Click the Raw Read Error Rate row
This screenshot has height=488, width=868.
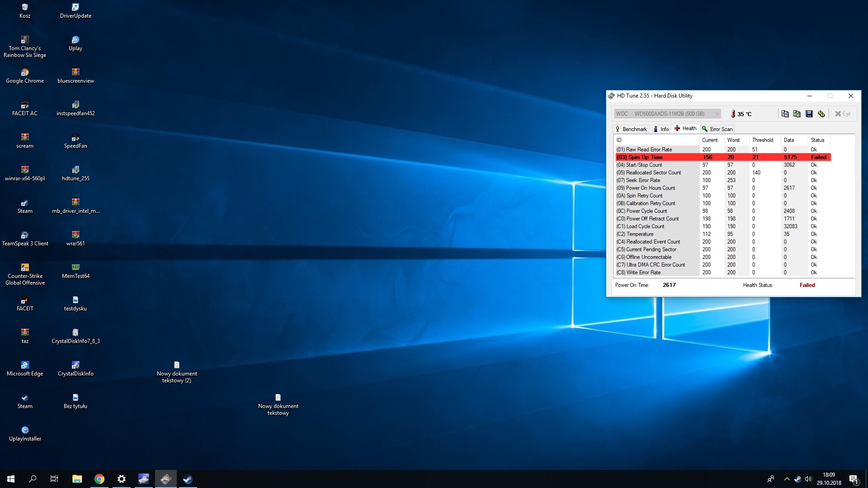pyautogui.click(x=723, y=150)
